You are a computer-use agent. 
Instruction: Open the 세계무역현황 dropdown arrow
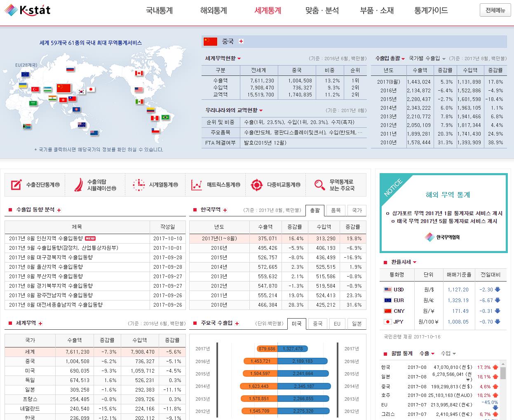click(239, 59)
